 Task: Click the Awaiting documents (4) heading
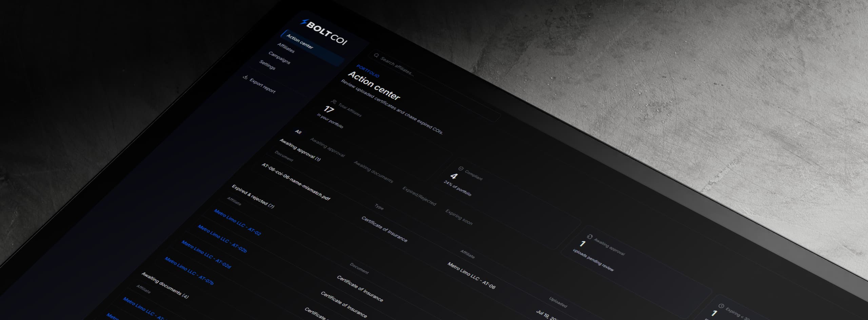(x=165, y=285)
